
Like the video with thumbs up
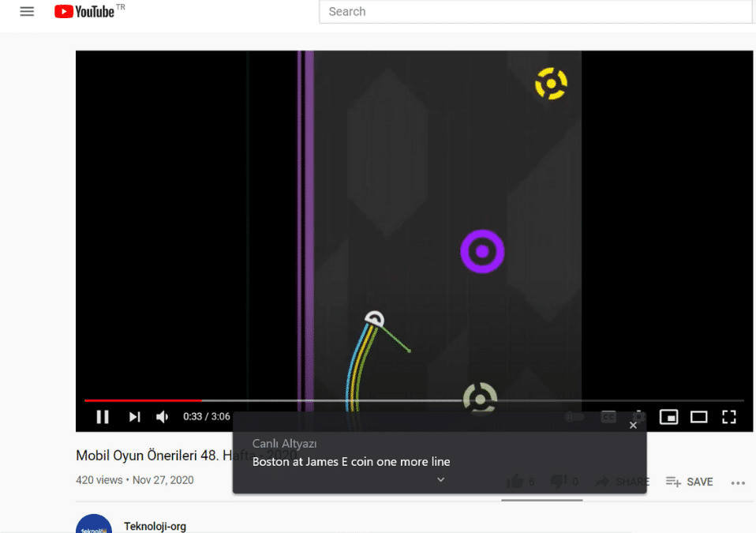(x=515, y=481)
